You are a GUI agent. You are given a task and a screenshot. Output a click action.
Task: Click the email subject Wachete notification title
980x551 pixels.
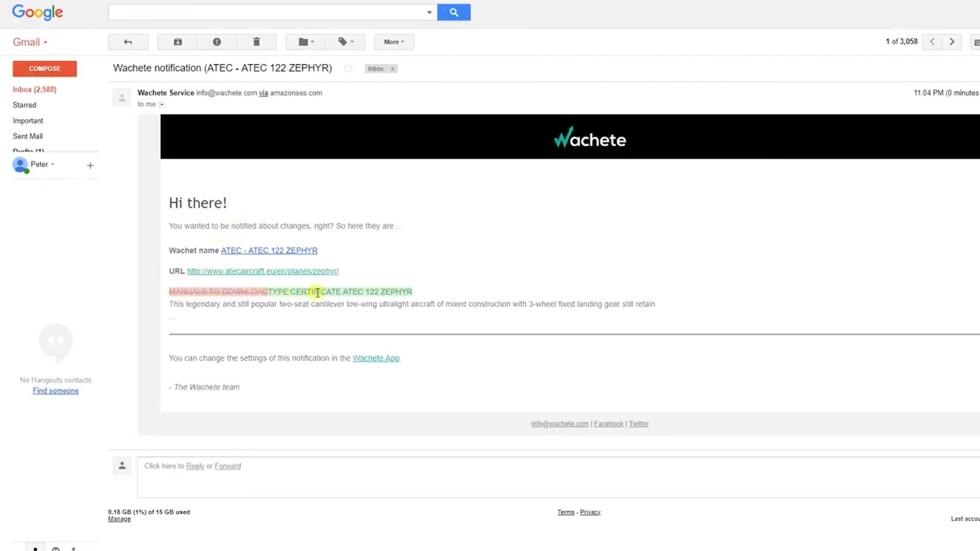tap(222, 68)
